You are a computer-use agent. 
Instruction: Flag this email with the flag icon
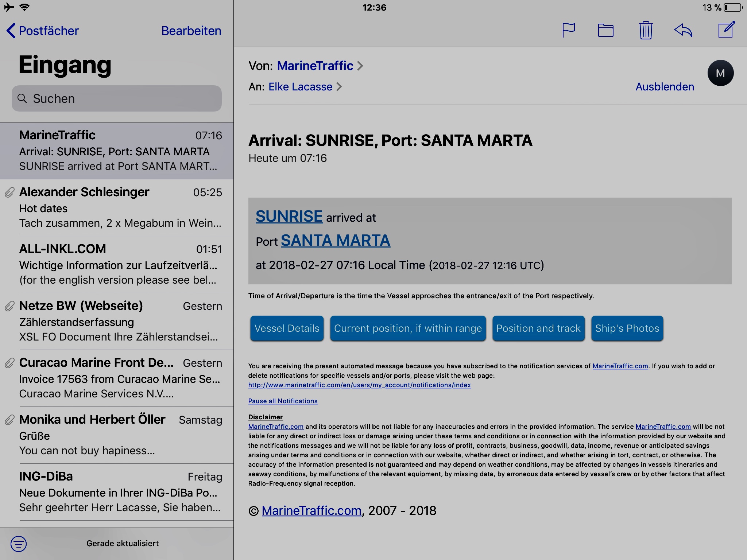click(x=569, y=30)
